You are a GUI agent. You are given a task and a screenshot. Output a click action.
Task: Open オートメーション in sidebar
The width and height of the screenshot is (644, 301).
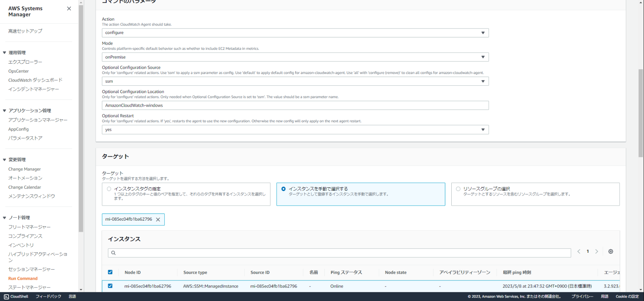pyautogui.click(x=25, y=178)
